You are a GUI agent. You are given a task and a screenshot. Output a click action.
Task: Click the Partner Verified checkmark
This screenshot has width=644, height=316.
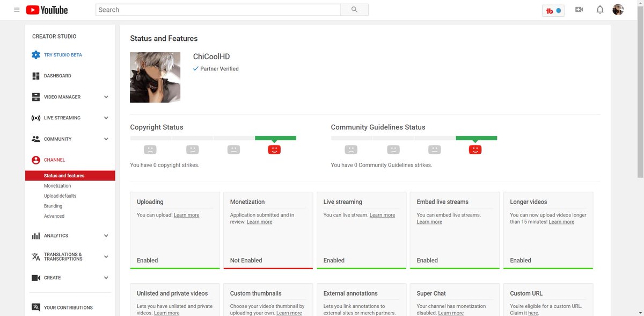(196, 69)
